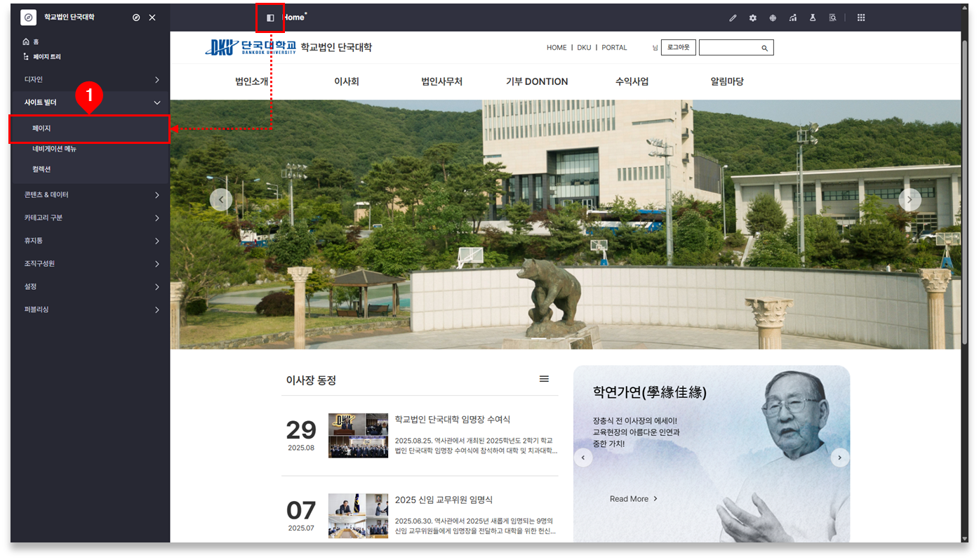This screenshot has width=979, height=560.
Task: Expand the 디자인 section
Action: [x=90, y=80]
